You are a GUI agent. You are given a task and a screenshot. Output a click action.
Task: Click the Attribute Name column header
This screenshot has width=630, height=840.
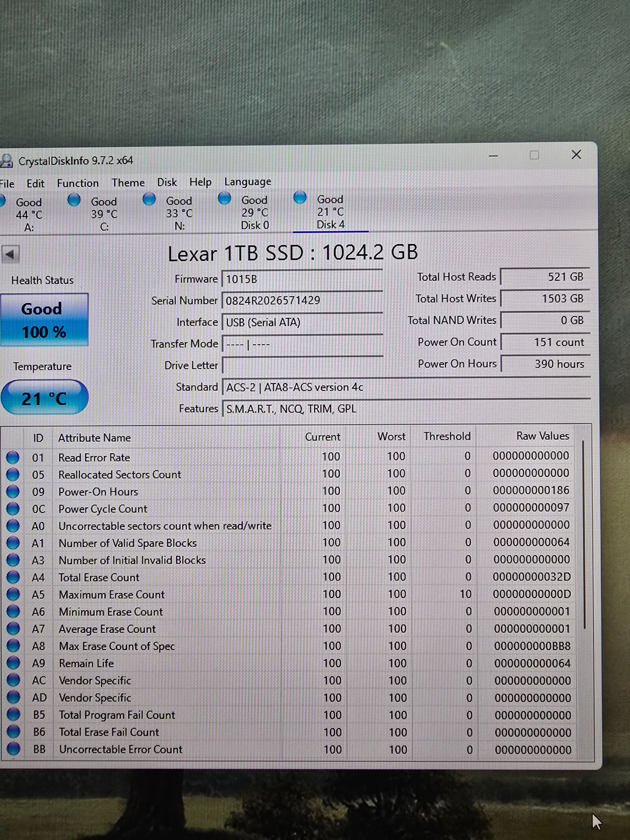pyautogui.click(x=94, y=438)
